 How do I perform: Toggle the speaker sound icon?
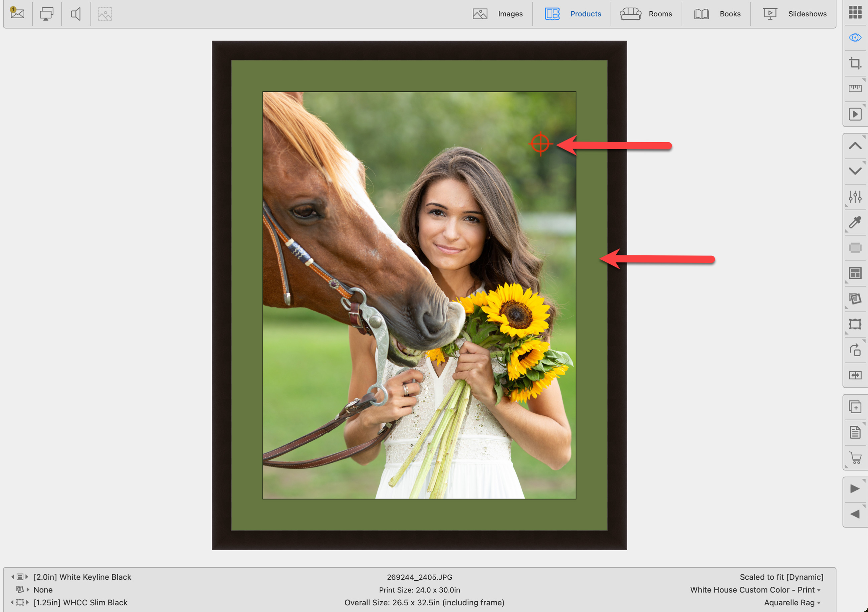point(76,14)
